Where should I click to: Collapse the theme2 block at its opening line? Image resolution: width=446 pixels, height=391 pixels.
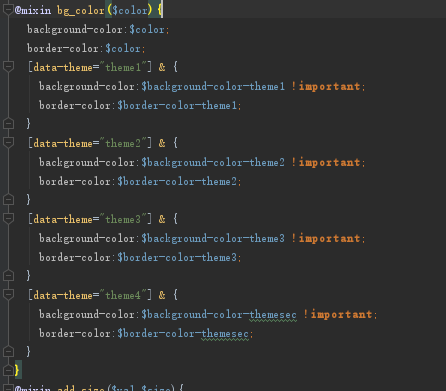[8, 142]
